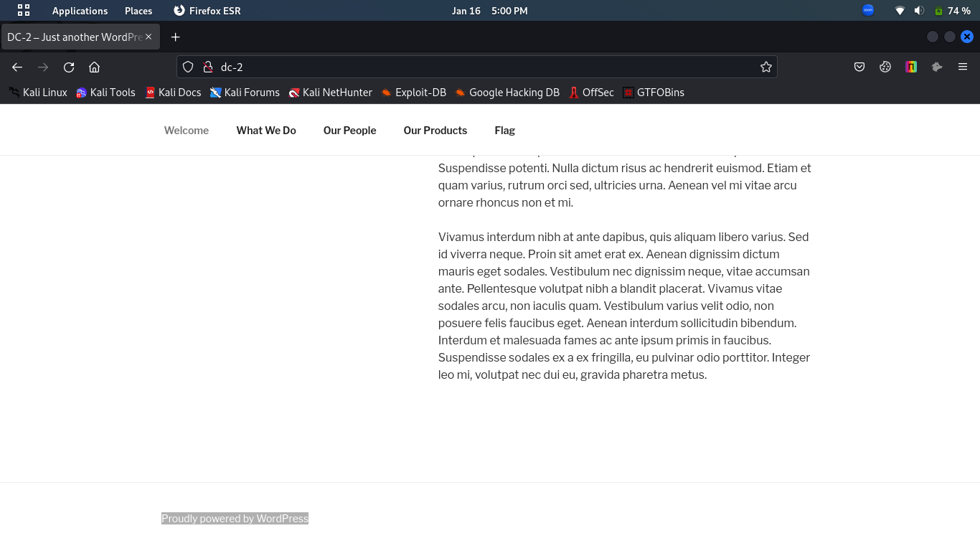The image size is (980, 551).
Task: Navigate back using the back arrow
Action: [x=17, y=67]
